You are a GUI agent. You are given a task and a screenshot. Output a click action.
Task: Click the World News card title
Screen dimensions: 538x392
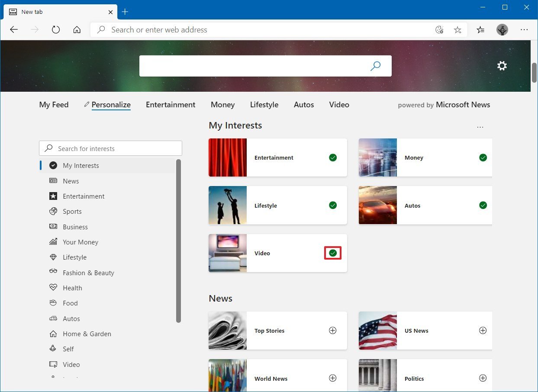271,379
